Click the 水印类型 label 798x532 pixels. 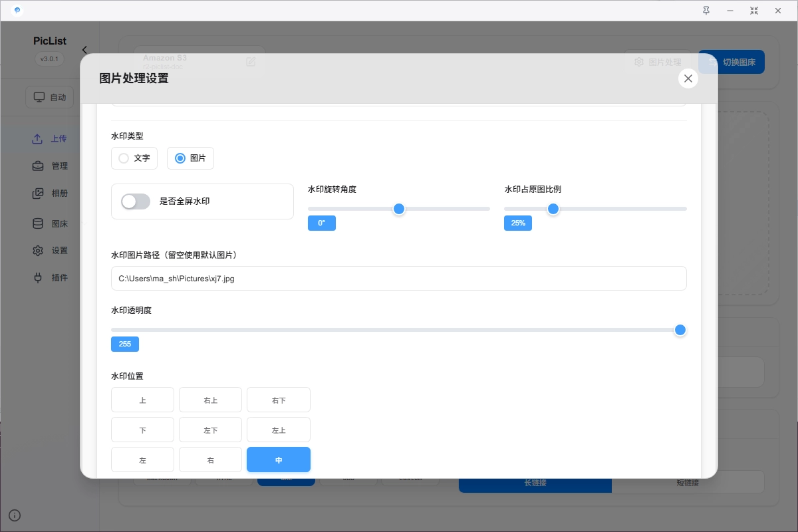127,136
